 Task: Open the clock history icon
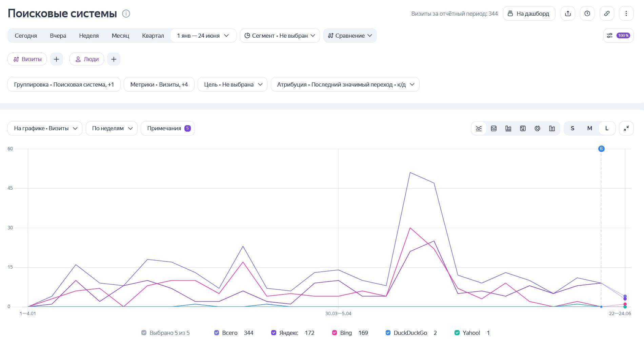(587, 14)
